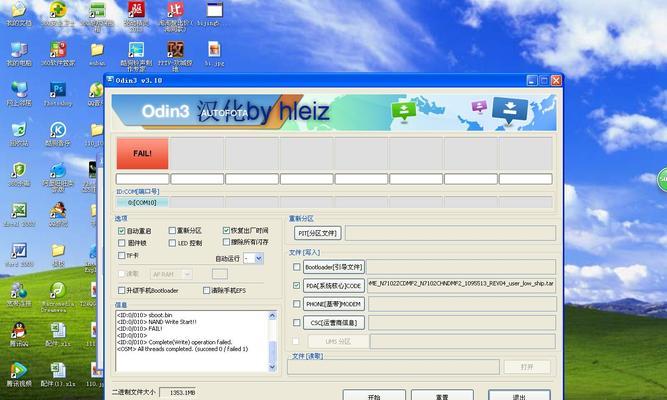Tick the PHONE modem file checkbox
The width and height of the screenshot is (667, 400).
pyautogui.click(x=296, y=304)
